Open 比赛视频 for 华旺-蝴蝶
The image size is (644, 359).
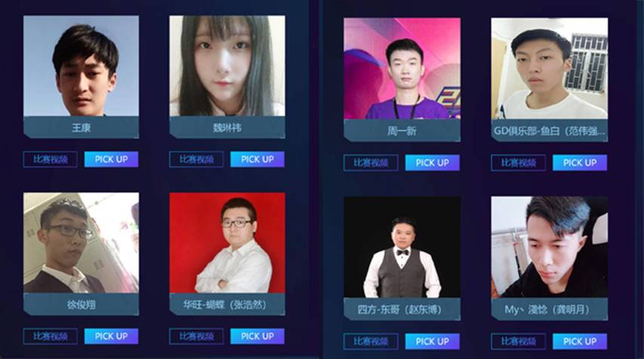[x=196, y=336]
